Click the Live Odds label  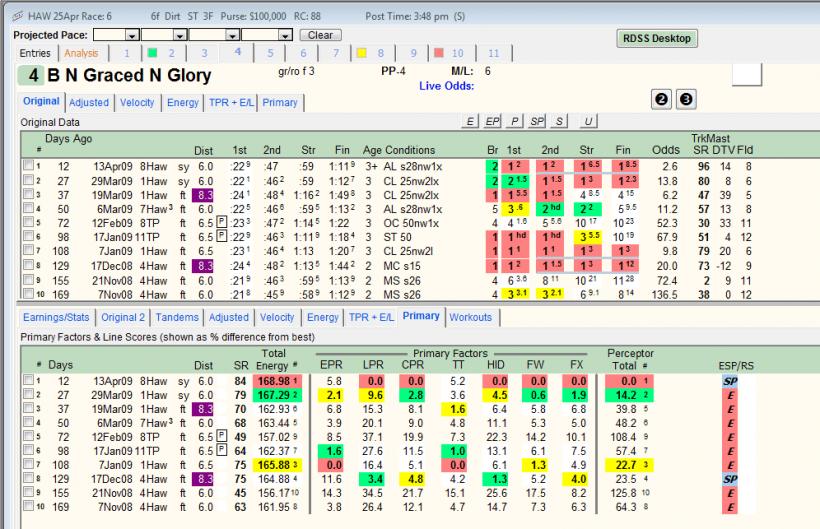446,86
